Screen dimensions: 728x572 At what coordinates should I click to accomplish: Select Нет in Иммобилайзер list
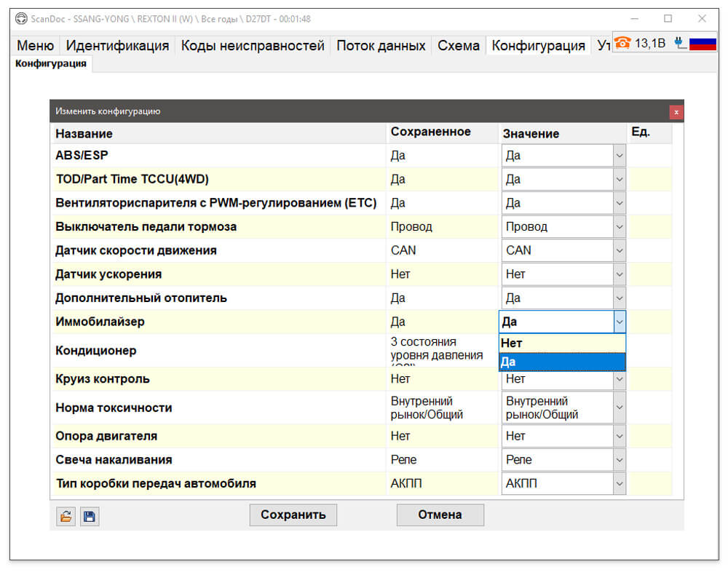point(562,343)
